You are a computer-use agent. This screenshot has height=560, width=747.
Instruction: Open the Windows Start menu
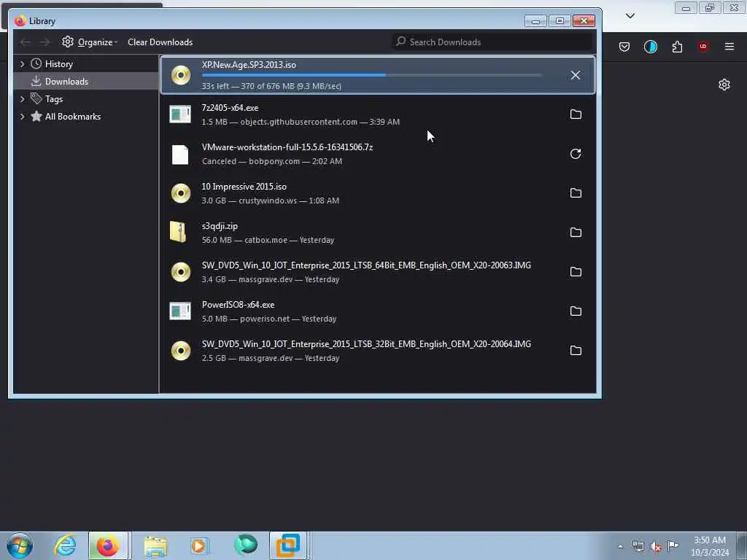tap(20, 545)
